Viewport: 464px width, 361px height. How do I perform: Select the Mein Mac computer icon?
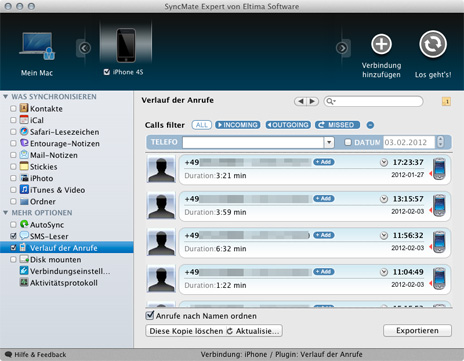click(x=37, y=46)
